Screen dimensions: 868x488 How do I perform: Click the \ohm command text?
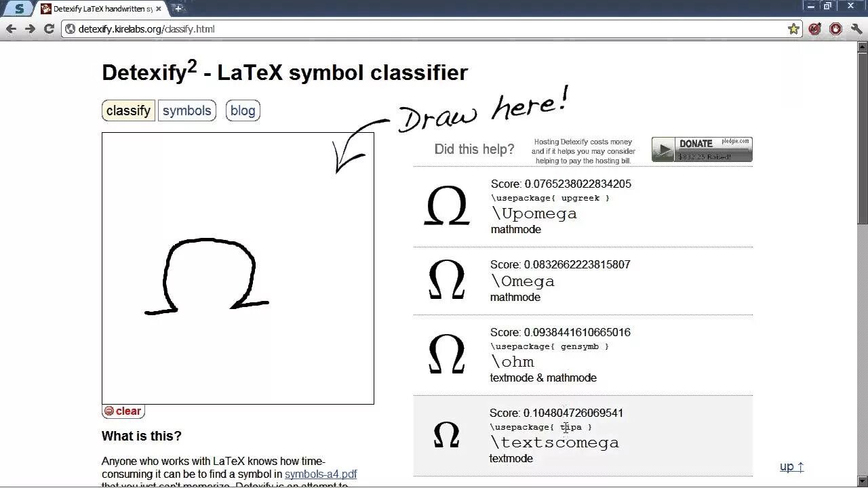[513, 361]
